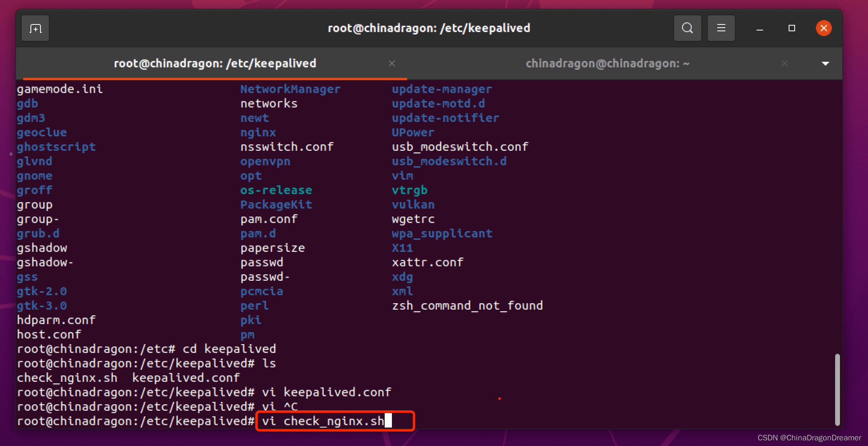Click the 'passwd-' backup file name
Viewport: 868px width, 446px height.
pos(265,277)
